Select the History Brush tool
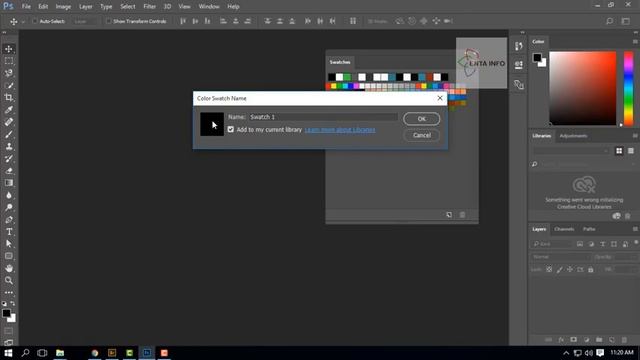 9,159
